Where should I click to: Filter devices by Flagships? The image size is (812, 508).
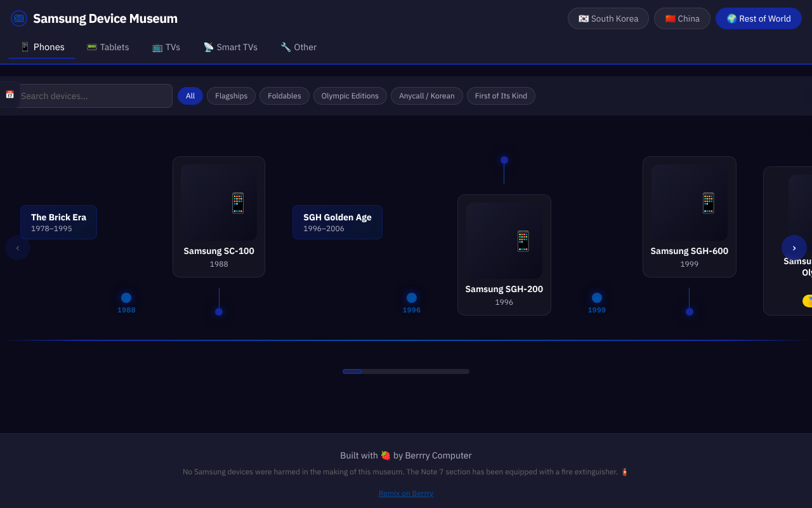(x=231, y=96)
